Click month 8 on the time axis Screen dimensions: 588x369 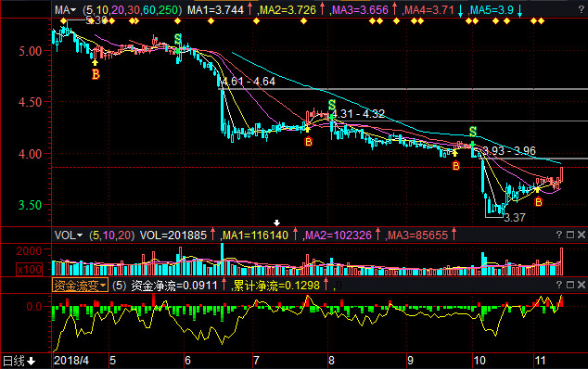point(331,361)
